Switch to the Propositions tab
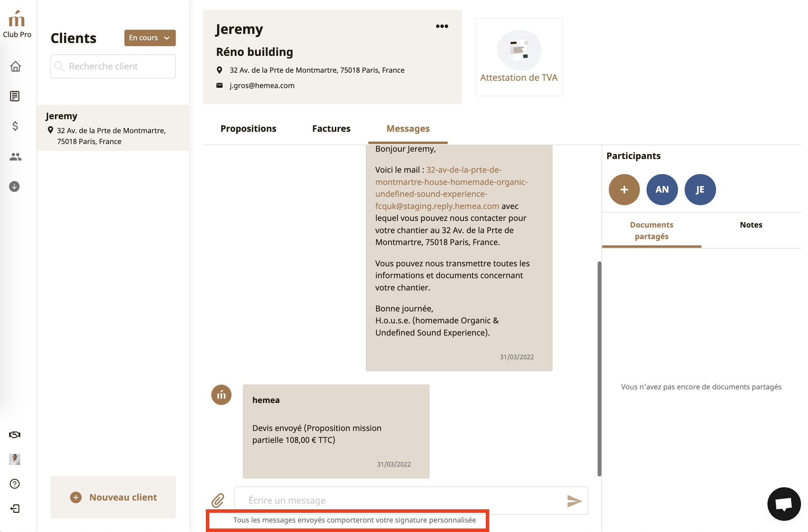This screenshot has width=808, height=532. click(248, 129)
